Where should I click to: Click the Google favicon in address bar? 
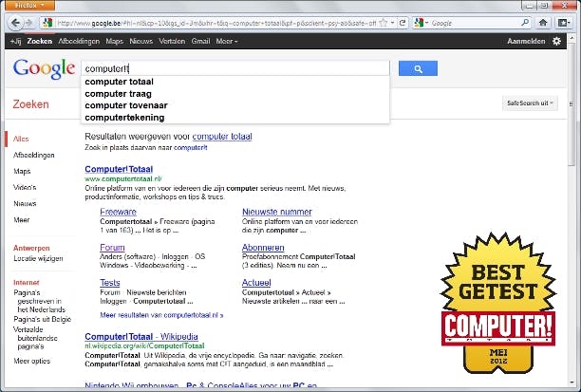point(47,23)
